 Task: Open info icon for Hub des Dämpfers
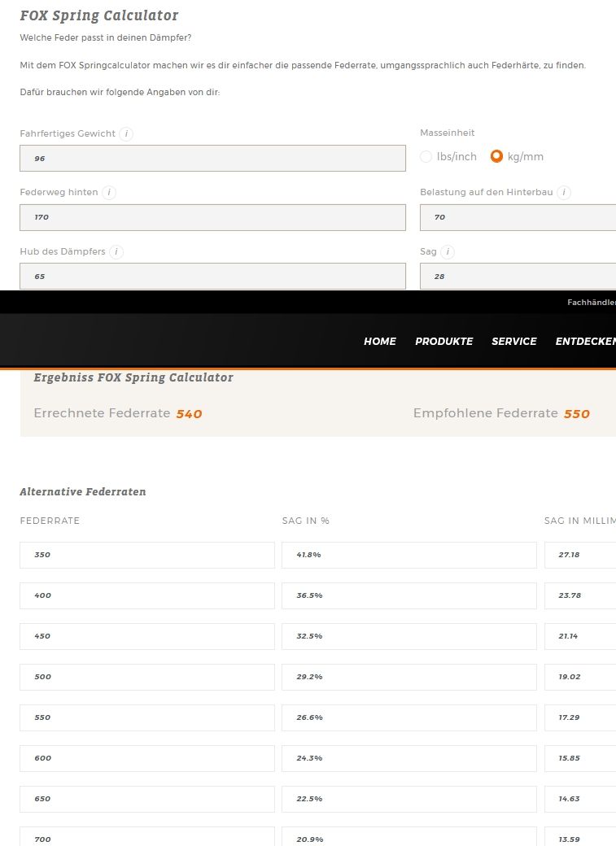(116, 252)
